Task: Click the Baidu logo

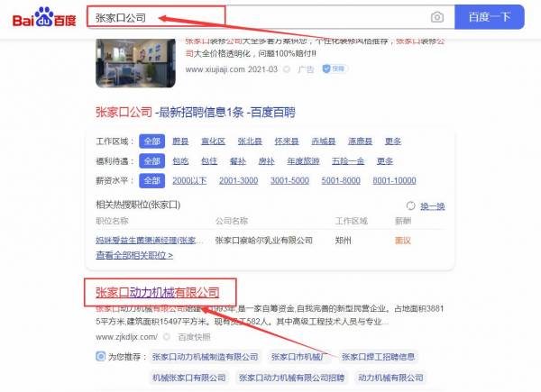Action: [x=41, y=16]
